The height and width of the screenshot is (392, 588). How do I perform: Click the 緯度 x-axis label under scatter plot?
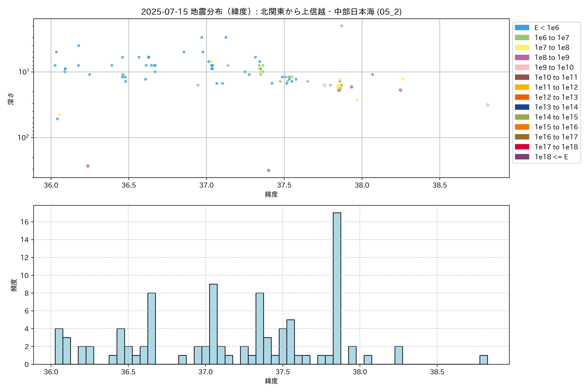(271, 194)
